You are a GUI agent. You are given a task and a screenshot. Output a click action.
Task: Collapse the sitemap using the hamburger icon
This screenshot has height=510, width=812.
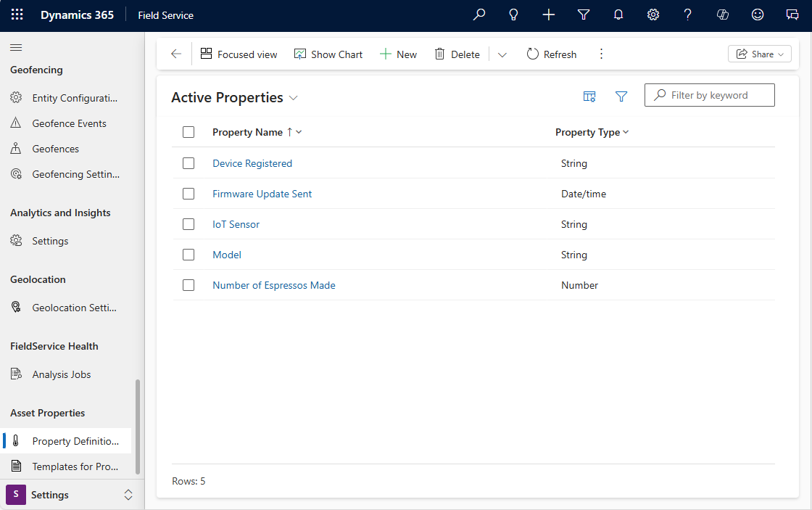coord(16,47)
